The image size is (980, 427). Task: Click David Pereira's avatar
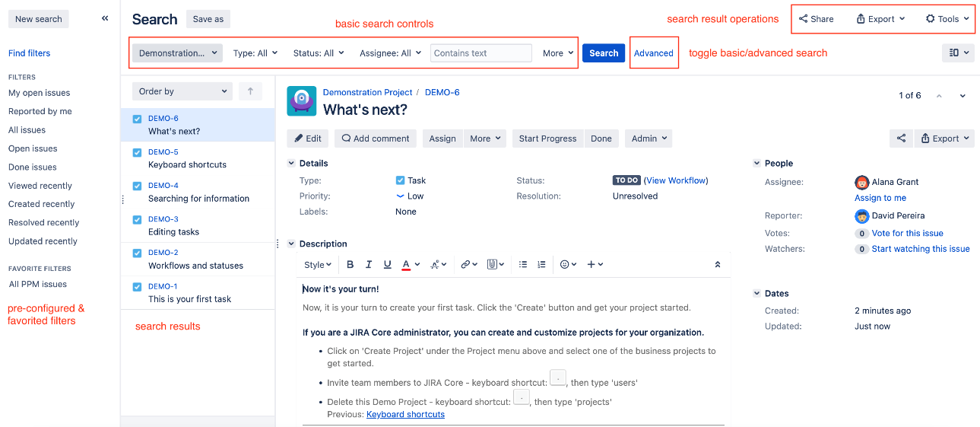tap(861, 215)
